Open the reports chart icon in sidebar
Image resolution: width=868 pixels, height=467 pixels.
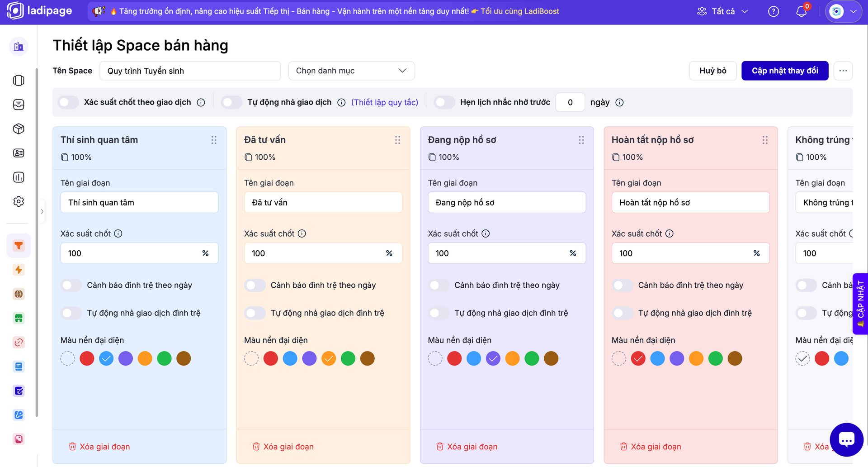coord(19,177)
